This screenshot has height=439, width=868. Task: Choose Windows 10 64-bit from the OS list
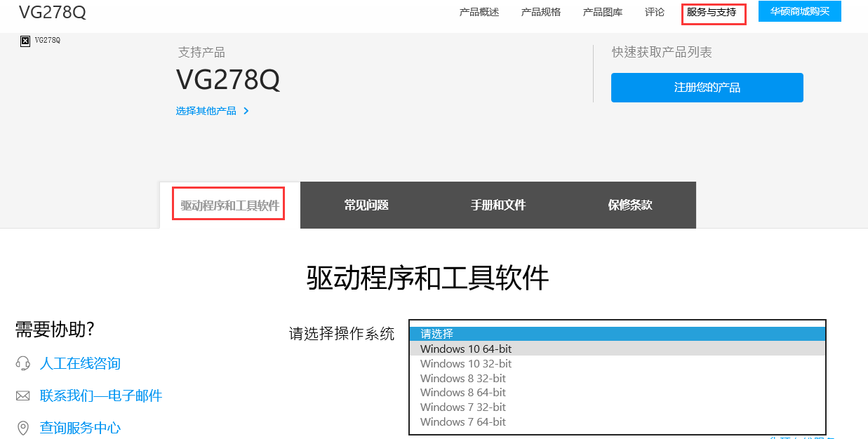(x=617, y=349)
